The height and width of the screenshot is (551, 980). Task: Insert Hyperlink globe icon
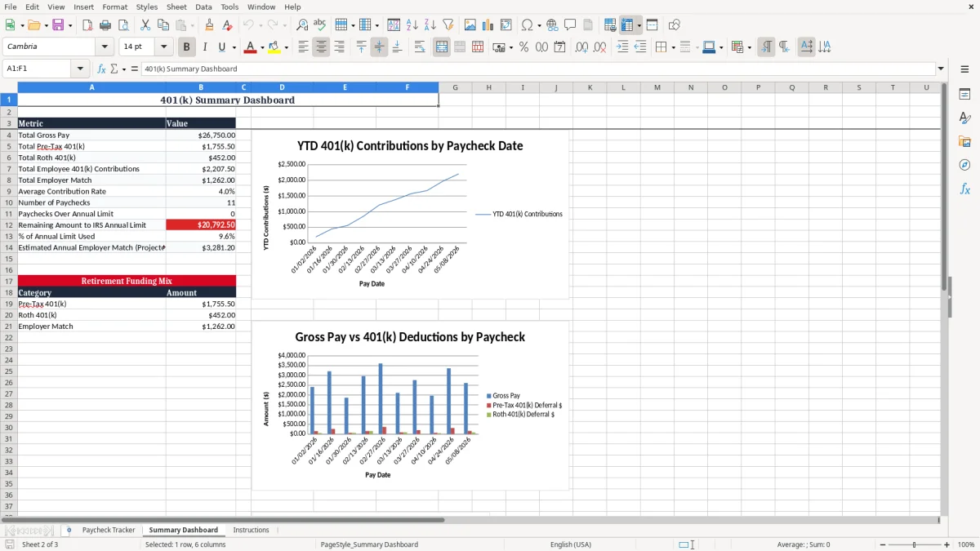(552, 25)
